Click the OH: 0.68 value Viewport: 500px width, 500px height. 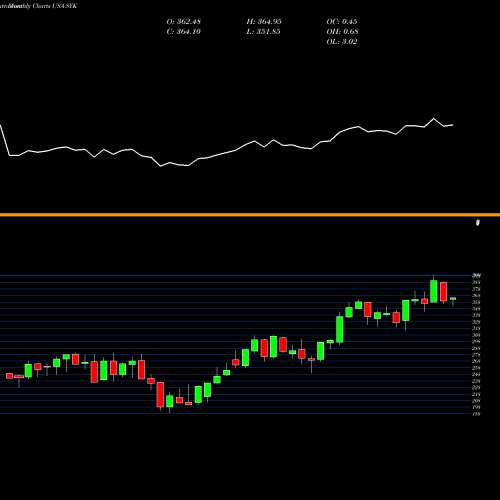pyautogui.click(x=342, y=32)
